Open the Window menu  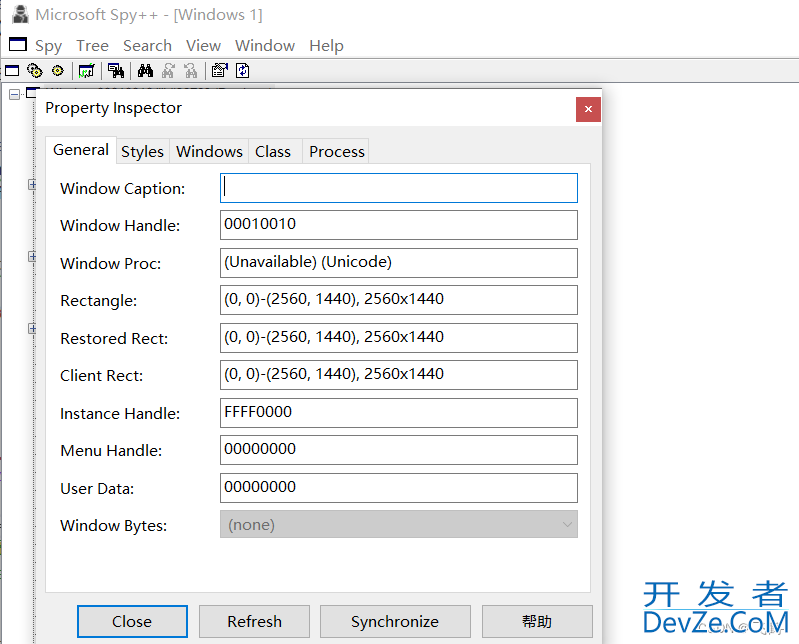point(265,46)
